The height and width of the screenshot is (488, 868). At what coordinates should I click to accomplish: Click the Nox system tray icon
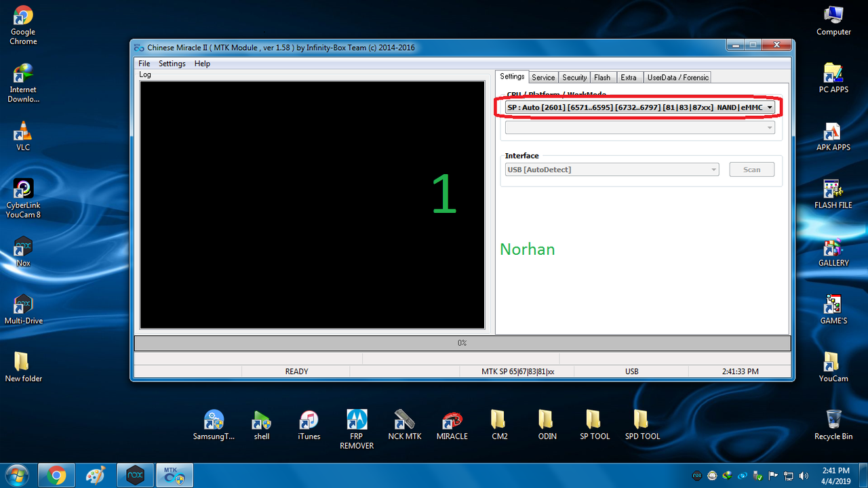coord(697,476)
